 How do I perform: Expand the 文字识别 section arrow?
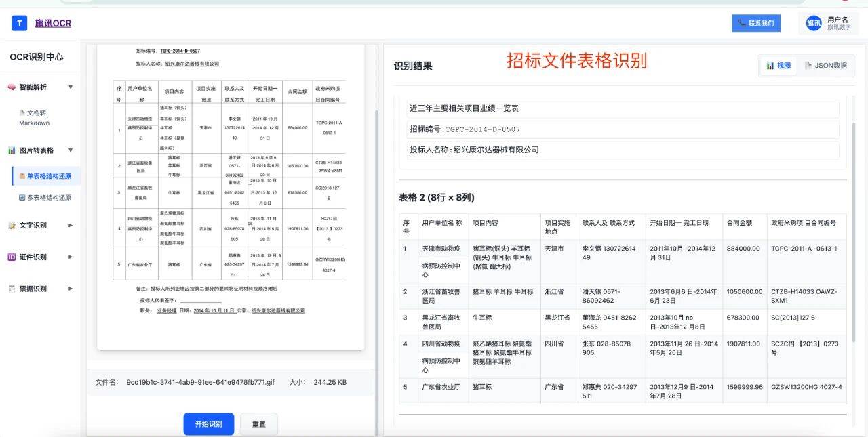point(71,226)
